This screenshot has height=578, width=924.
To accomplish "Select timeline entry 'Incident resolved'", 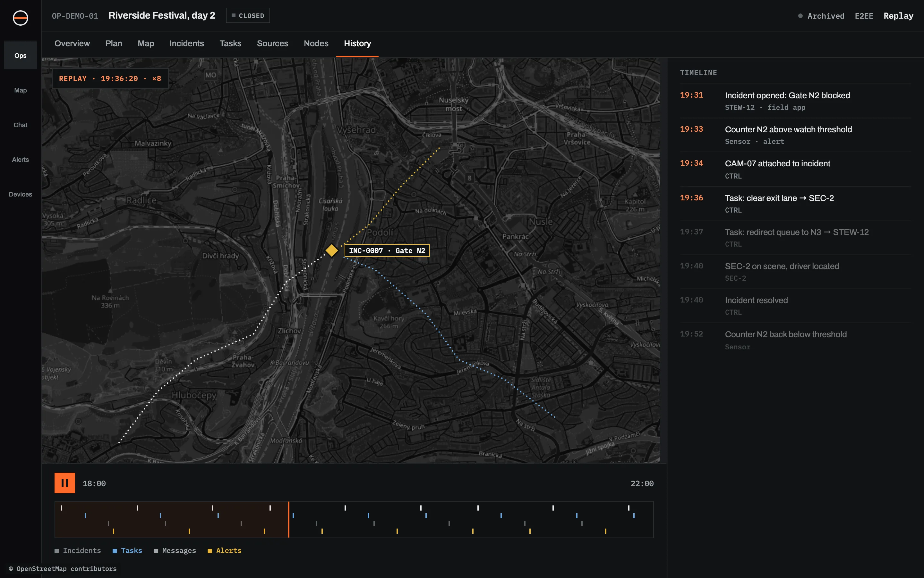I will point(795,306).
